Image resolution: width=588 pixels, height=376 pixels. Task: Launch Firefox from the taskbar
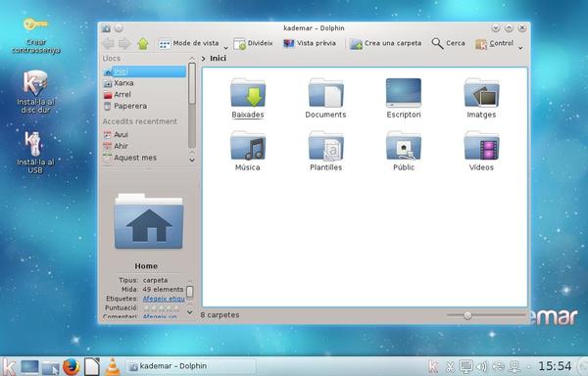click(x=72, y=366)
